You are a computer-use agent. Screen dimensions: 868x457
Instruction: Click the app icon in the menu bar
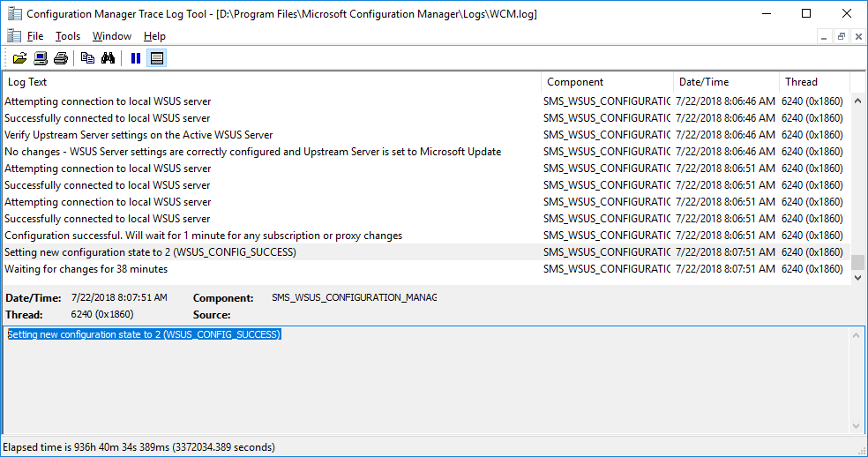pos(14,36)
